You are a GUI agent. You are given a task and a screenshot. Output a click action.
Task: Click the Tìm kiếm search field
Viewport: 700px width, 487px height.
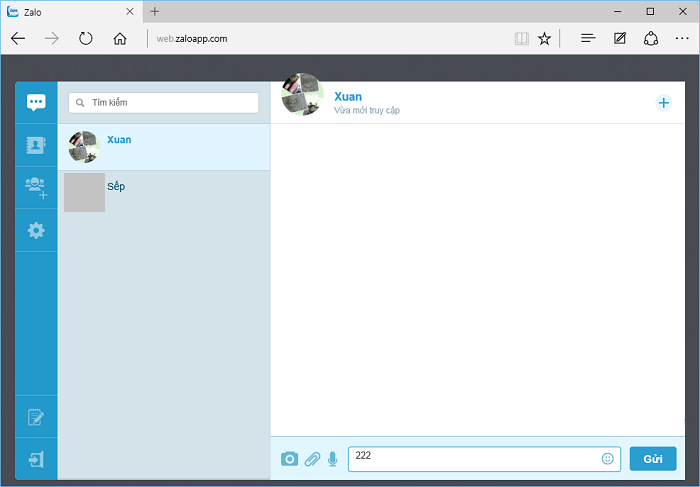point(164,102)
